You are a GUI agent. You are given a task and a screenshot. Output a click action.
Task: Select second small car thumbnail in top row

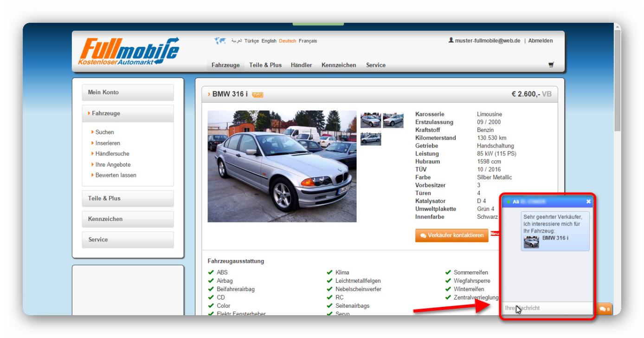(393, 120)
